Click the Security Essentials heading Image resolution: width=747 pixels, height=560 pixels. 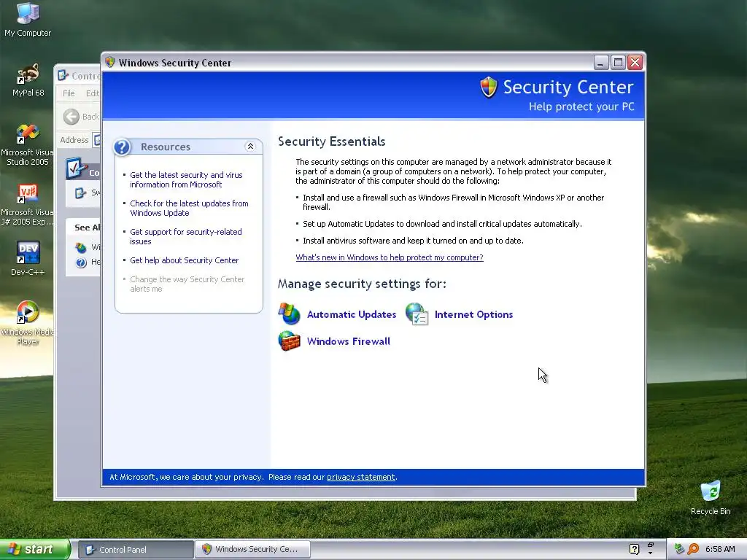(332, 141)
